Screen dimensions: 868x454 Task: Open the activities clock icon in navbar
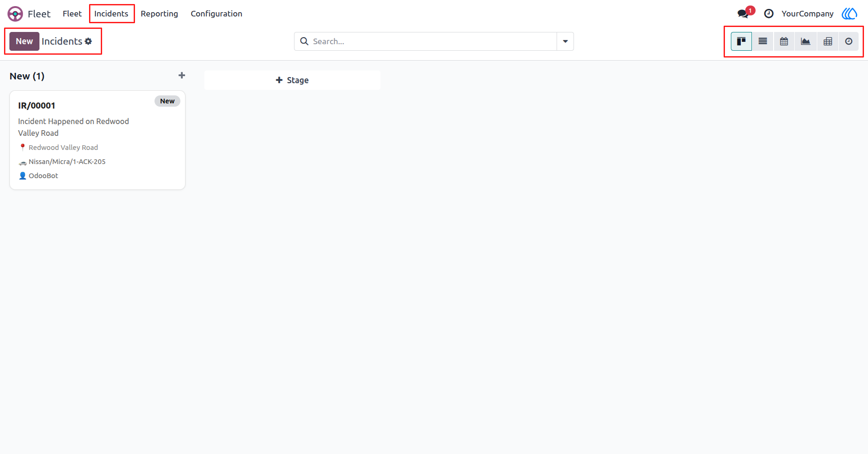769,14
